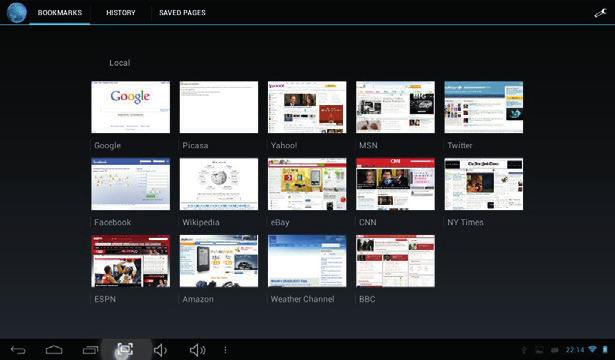Open the Wikipedia bookmark thumbnail
The width and height of the screenshot is (615, 360).
tap(219, 184)
